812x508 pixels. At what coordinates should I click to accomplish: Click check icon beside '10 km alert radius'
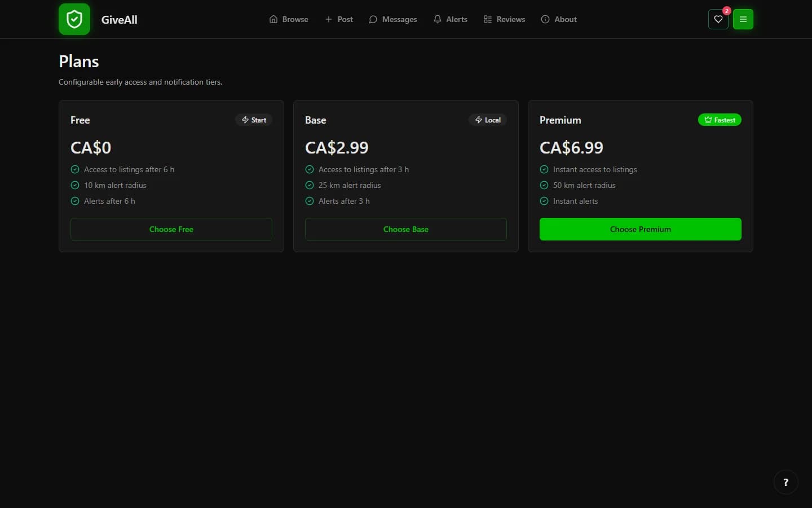click(75, 185)
